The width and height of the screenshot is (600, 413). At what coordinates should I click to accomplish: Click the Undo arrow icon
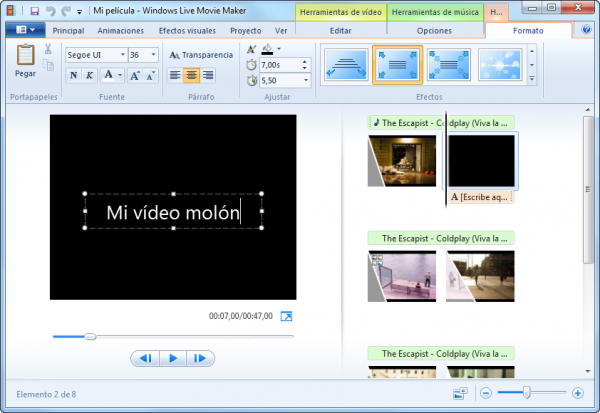[x=51, y=11]
